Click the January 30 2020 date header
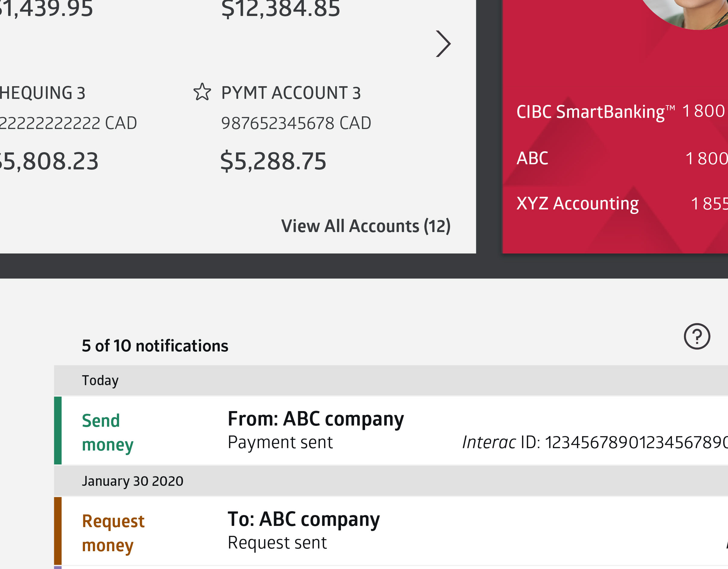The height and width of the screenshot is (569, 728). [133, 481]
